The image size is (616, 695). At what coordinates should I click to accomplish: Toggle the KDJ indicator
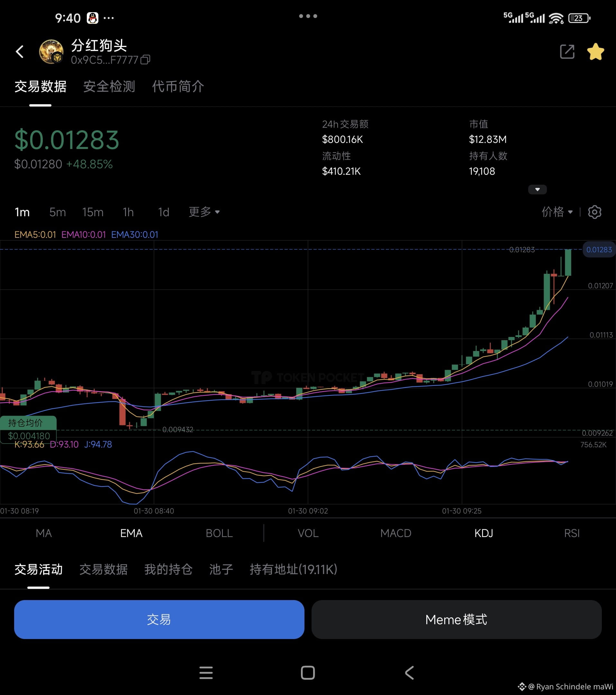click(484, 533)
